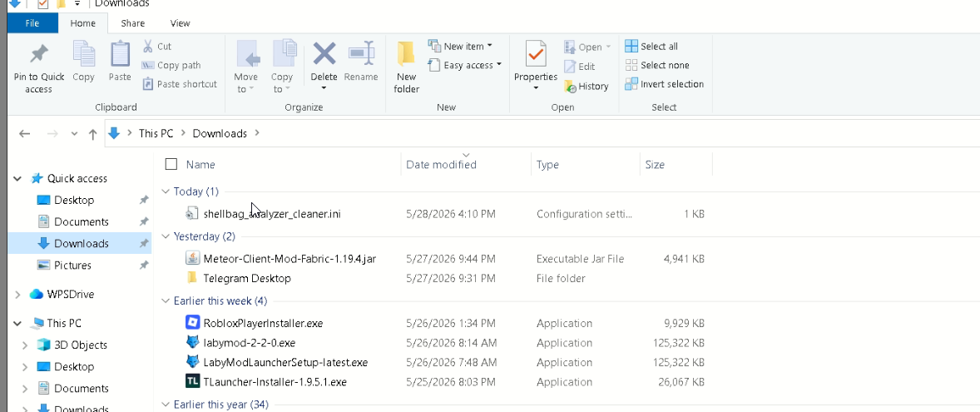Choose Copy path in Clipboard group
This screenshot has width=980, height=412.
(x=171, y=65)
